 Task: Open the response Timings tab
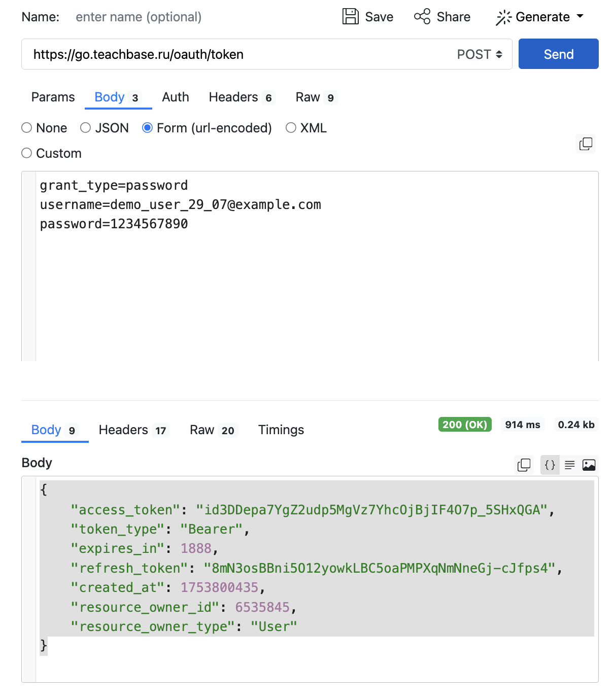pyautogui.click(x=281, y=430)
